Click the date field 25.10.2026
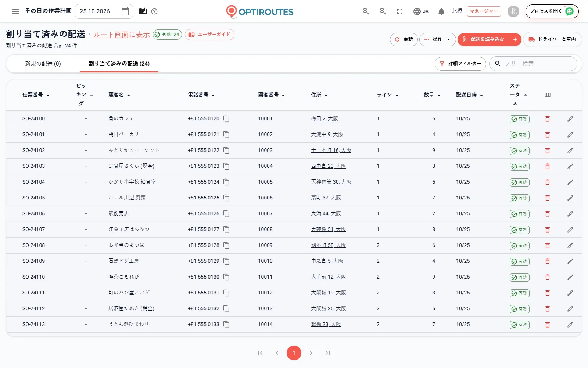The image size is (588, 368). click(x=104, y=11)
